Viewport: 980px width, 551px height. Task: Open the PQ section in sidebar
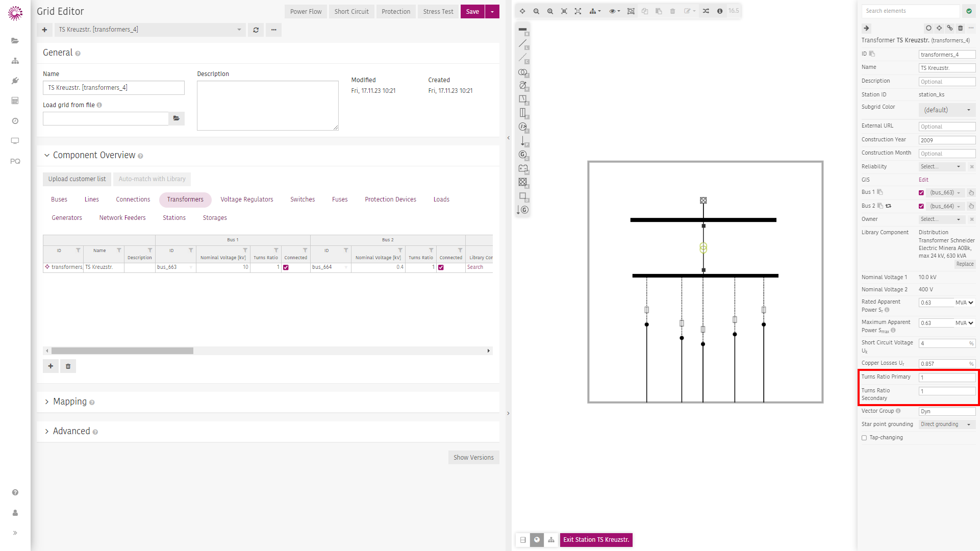[x=15, y=161]
